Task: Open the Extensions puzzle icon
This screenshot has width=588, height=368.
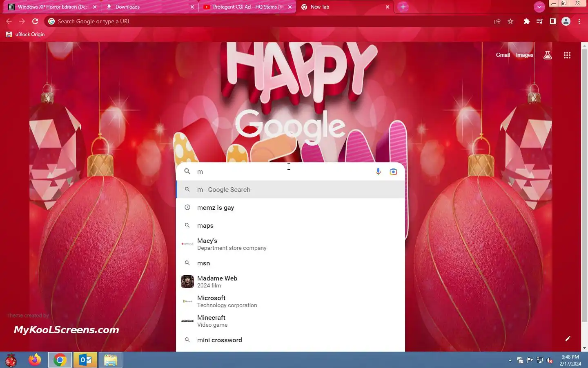Action: 527,22
